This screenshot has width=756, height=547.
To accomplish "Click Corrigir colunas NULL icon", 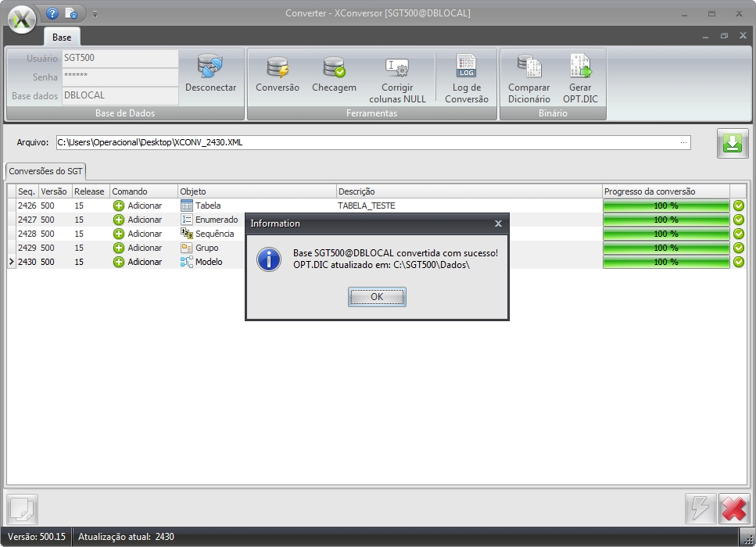I will point(397,69).
